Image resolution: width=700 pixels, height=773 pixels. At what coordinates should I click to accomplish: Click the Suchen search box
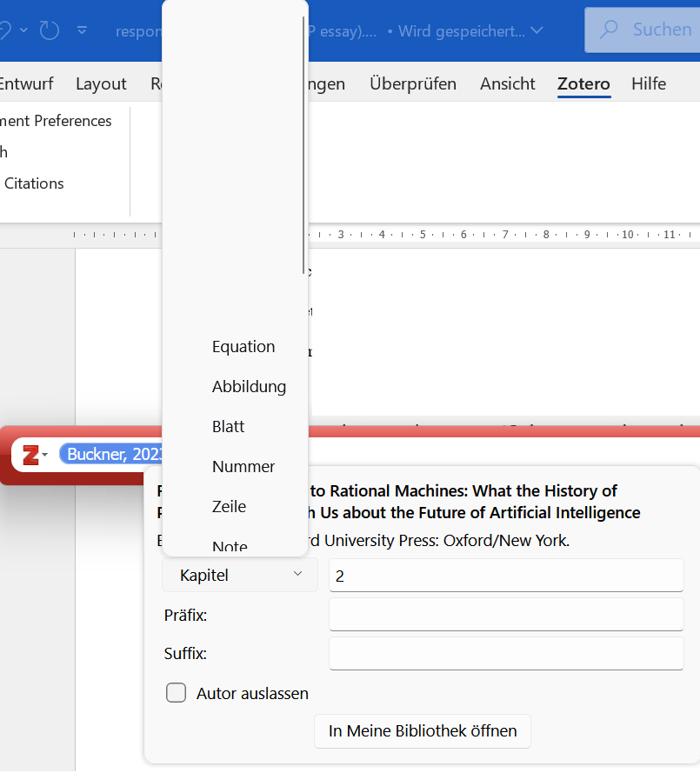pyautogui.click(x=643, y=30)
